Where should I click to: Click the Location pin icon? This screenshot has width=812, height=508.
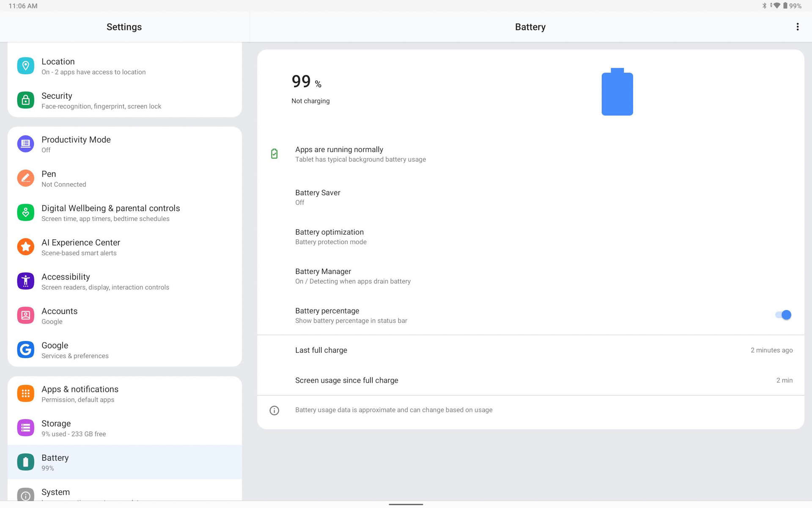(25, 66)
